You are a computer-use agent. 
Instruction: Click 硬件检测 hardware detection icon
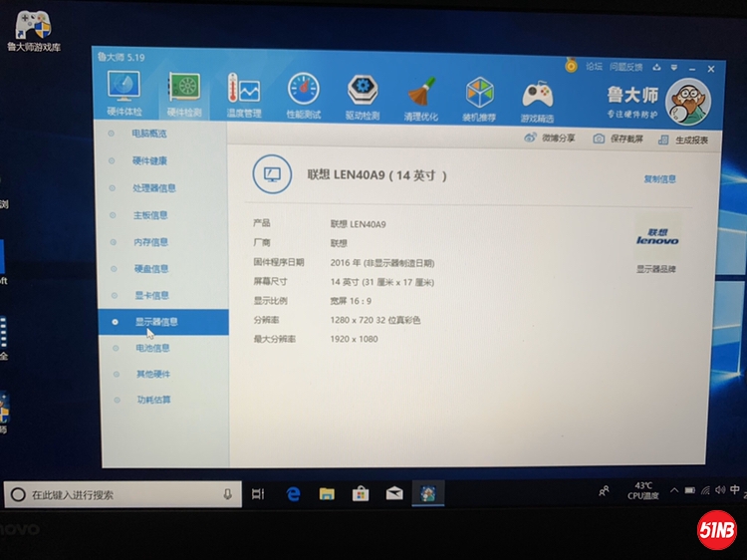(x=184, y=93)
